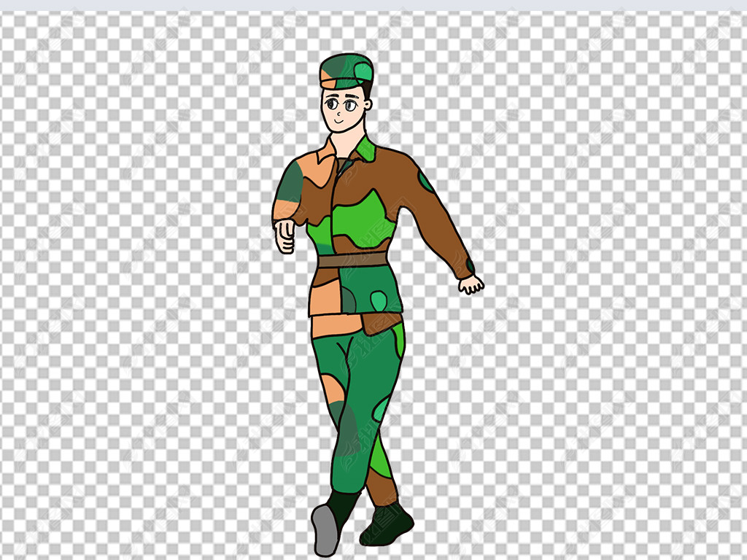This screenshot has width=747, height=560.
Task: Click the orange patch on the trouser thigh
Action: 333,390
